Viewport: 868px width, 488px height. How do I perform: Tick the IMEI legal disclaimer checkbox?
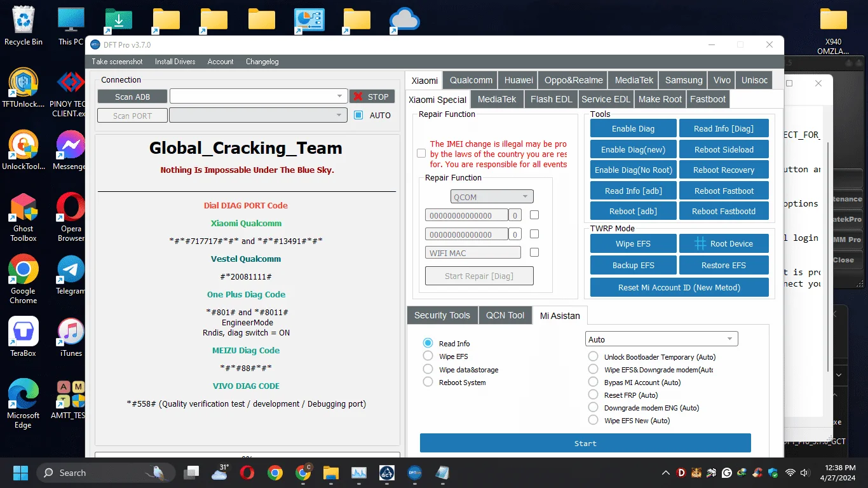coord(421,153)
